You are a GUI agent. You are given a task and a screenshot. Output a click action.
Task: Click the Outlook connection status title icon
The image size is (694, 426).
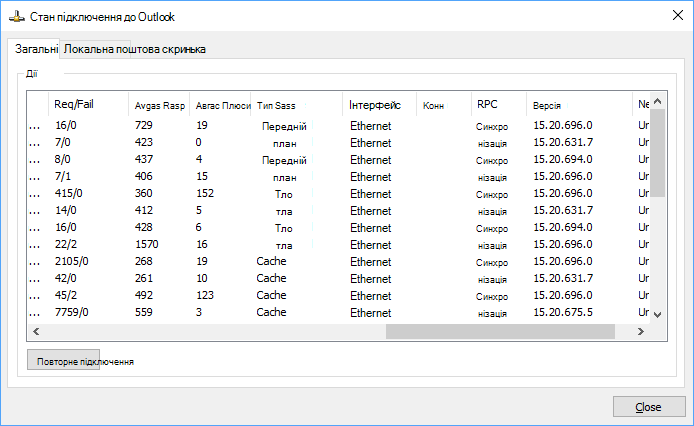click(17, 17)
